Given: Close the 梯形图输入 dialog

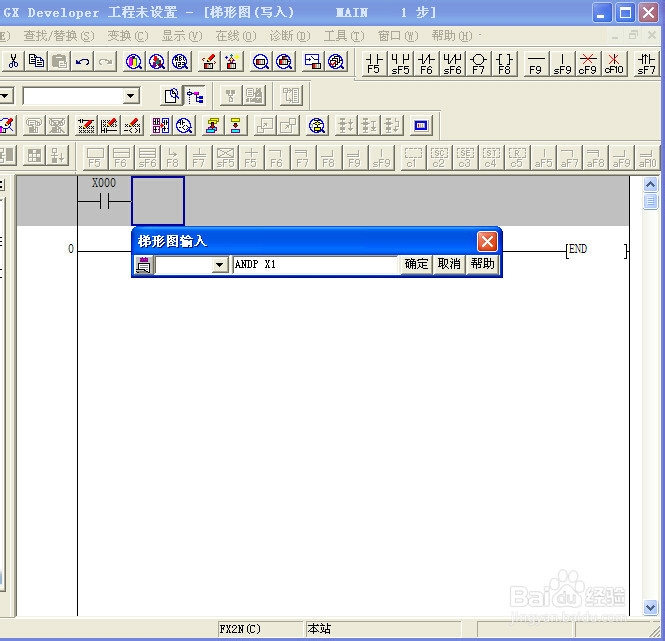Looking at the screenshot, I should point(487,242).
